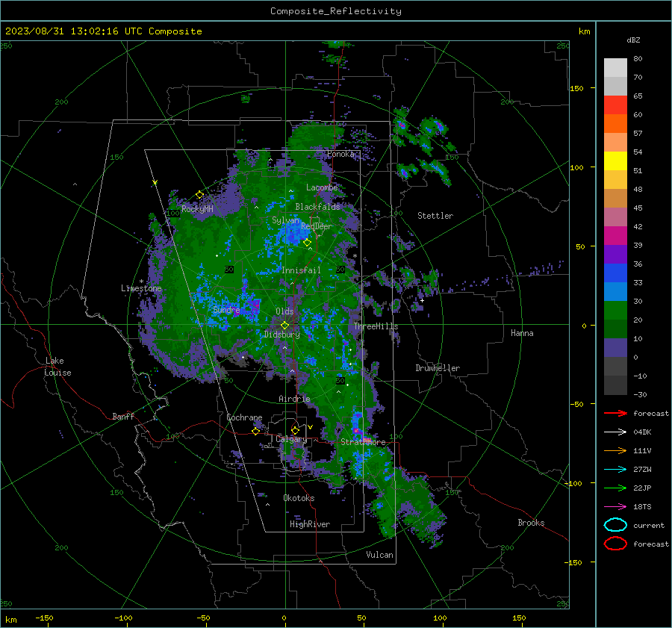
Task: Click the cyan current ellipse icon
Action: (615, 525)
